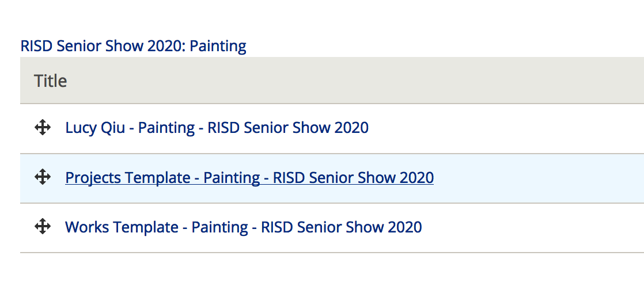Screen dimensions: 644x290
Task: Open RISD Senior Show 2020: Painting heading link
Action: (x=134, y=46)
